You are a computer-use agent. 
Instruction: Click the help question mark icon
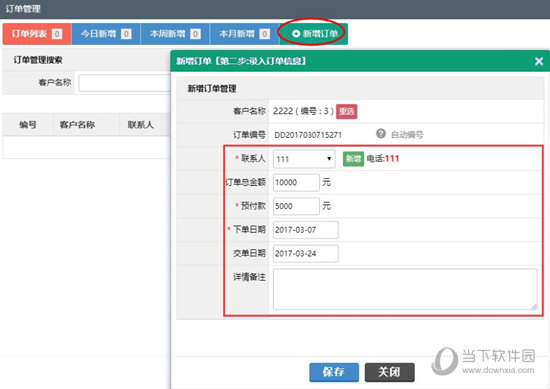tap(381, 133)
